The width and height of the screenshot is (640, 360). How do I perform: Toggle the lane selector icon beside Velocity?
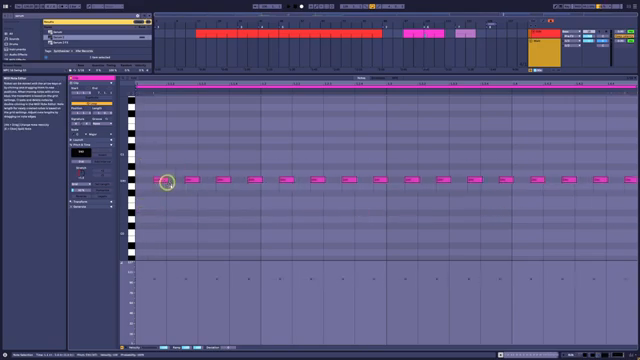tap(122, 347)
